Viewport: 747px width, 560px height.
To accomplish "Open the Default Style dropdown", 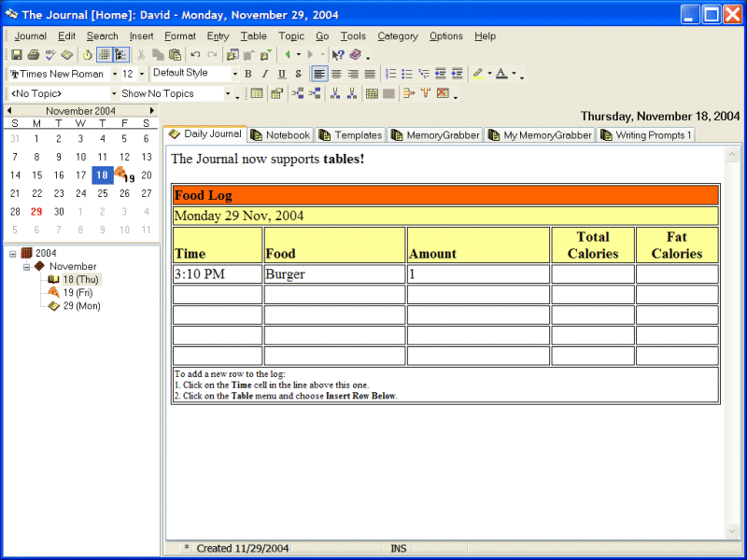I will [x=234, y=74].
